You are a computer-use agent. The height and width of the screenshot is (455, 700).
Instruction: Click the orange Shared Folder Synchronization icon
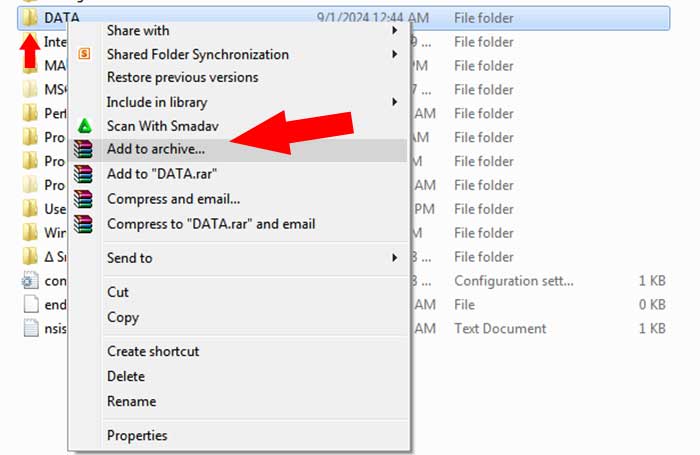click(x=84, y=54)
